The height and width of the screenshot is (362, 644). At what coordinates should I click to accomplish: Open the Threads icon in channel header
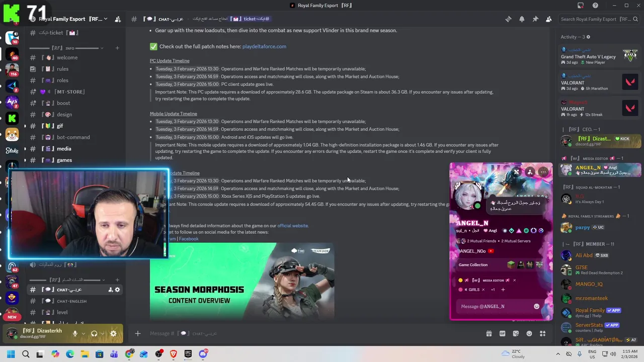pyautogui.click(x=508, y=19)
